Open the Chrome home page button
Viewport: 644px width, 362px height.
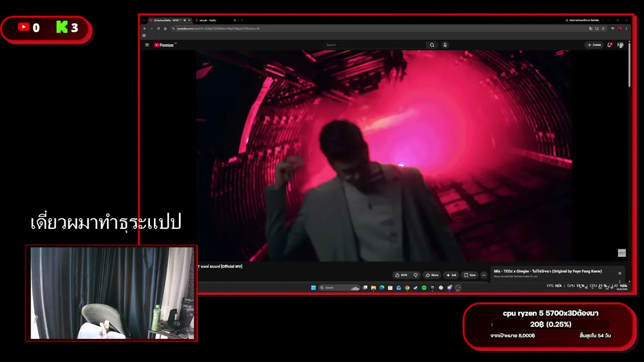coord(165,28)
